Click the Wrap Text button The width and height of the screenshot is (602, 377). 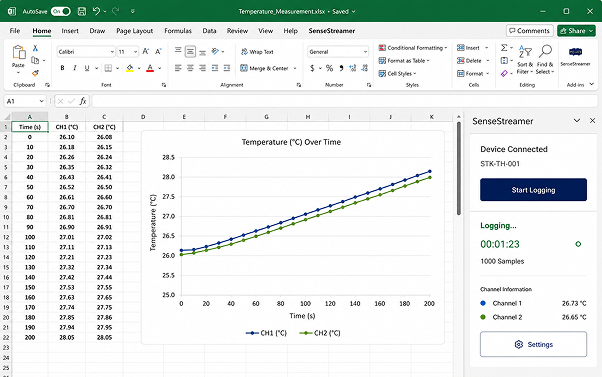(257, 51)
